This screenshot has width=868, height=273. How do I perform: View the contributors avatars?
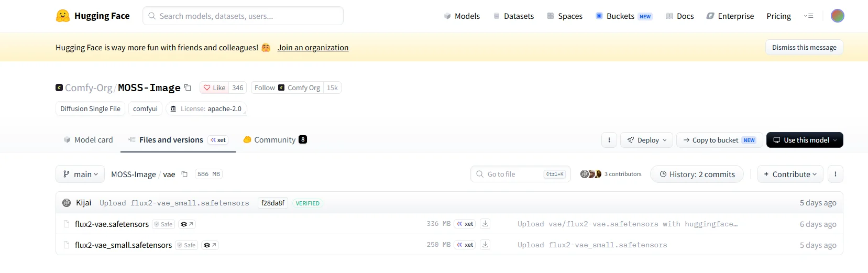point(590,174)
